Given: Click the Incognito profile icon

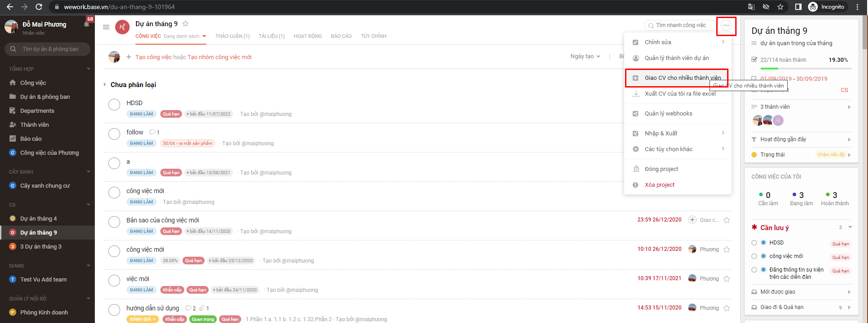Looking at the screenshot, I should coord(813,7).
